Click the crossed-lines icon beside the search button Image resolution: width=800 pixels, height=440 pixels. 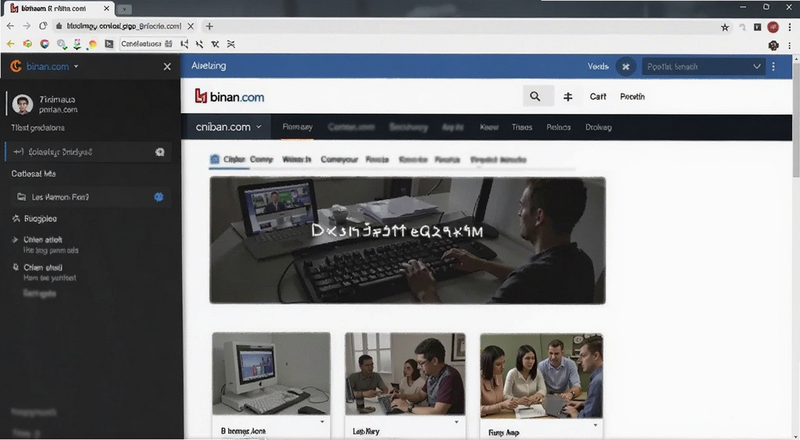click(568, 96)
